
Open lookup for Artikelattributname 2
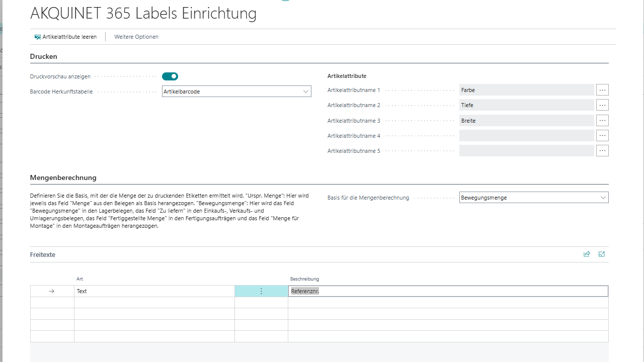[x=602, y=105]
